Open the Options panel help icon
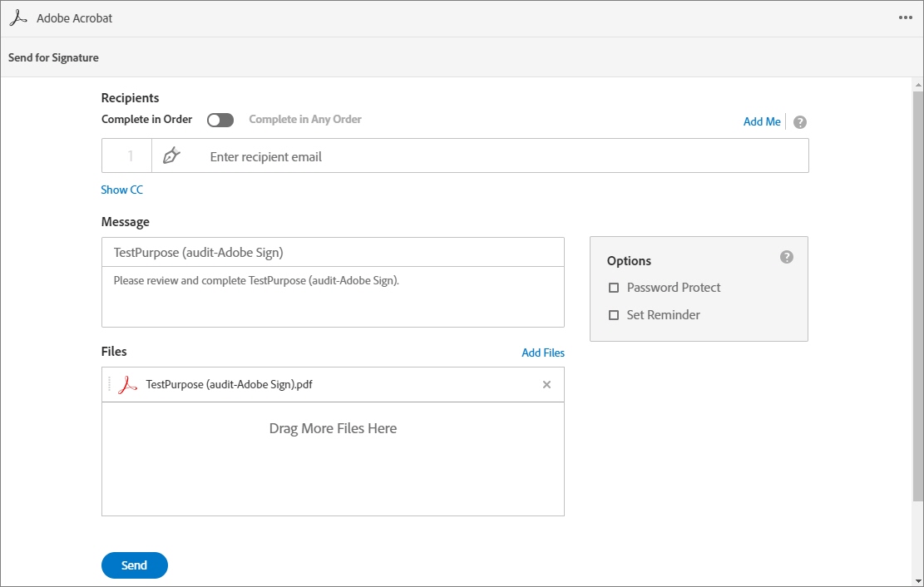Image resolution: width=924 pixels, height=587 pixels. click(x=786, y=257)
